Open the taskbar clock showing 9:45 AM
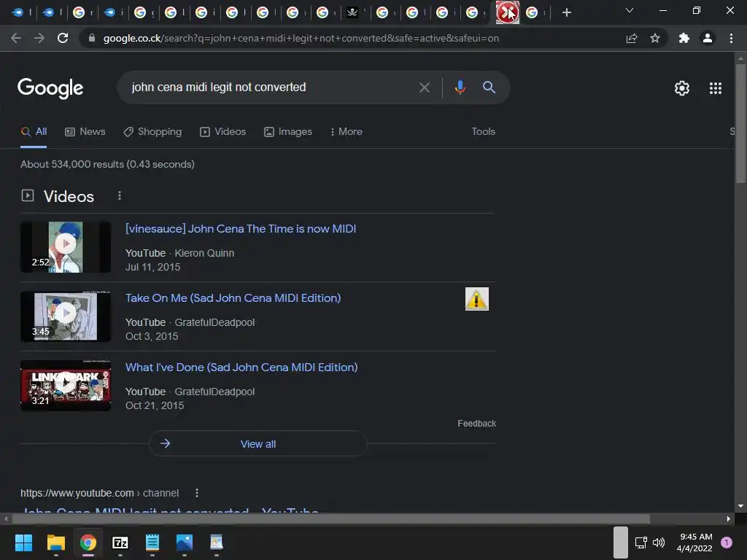 coord(694,542)
